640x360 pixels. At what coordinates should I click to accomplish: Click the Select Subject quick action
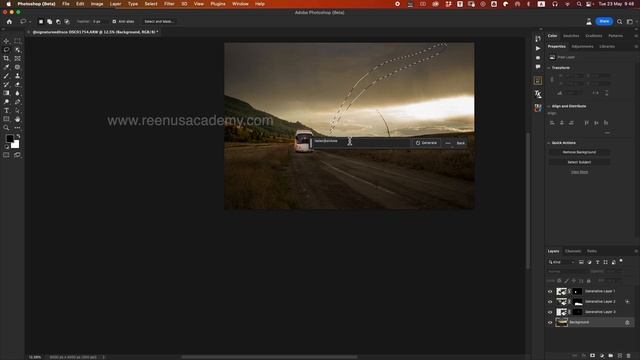pos(579,162)
